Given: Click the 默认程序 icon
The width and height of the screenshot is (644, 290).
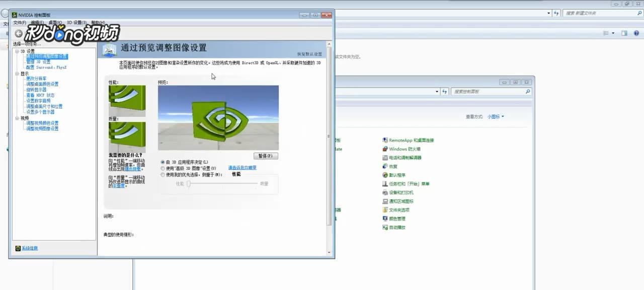Looking at the screenshot, I should [385, 175].
